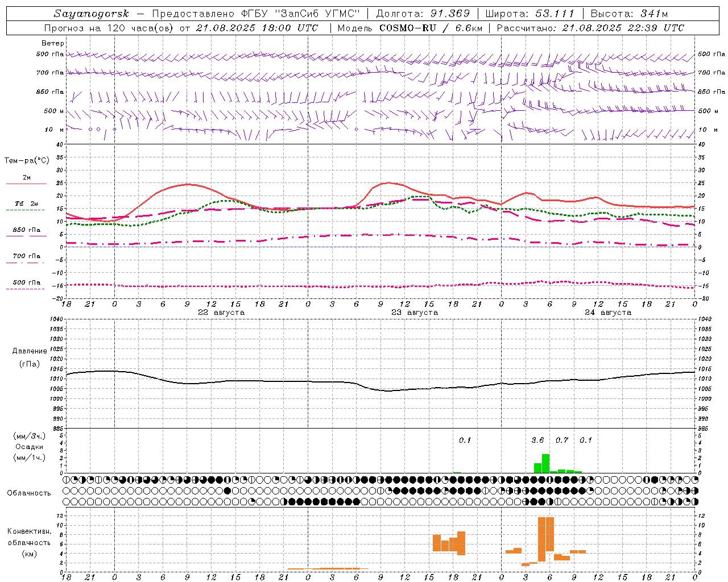Click the '(мм/3ч.)' precipitation unit label
Image resolution: width=728 pixels, height=582 pixels.
coord(29,436)
